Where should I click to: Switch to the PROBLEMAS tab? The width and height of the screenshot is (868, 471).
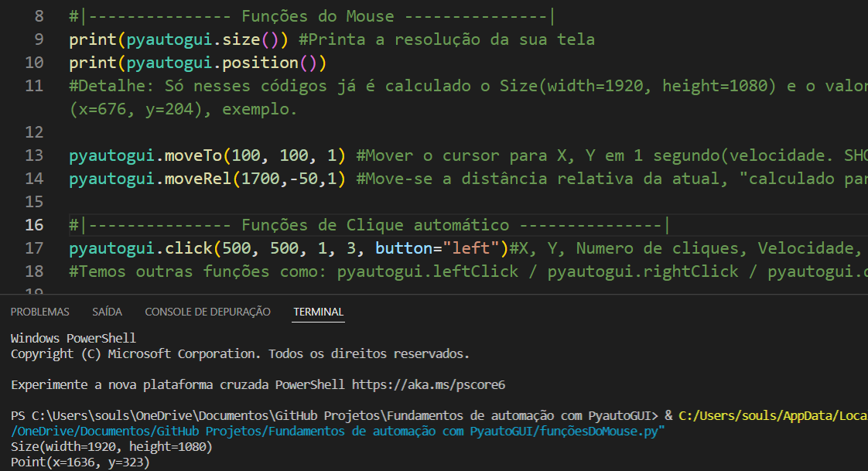(x=39, y=311)
